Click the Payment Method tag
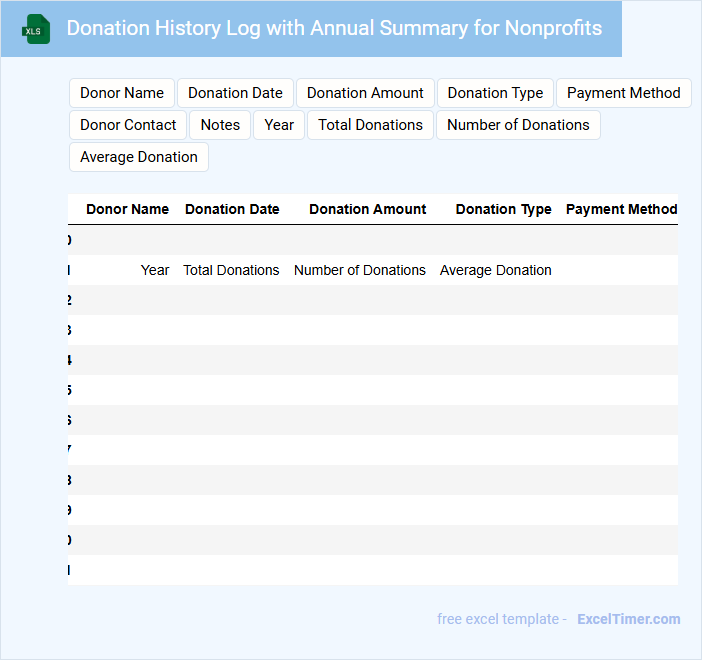 coord(623,93)
